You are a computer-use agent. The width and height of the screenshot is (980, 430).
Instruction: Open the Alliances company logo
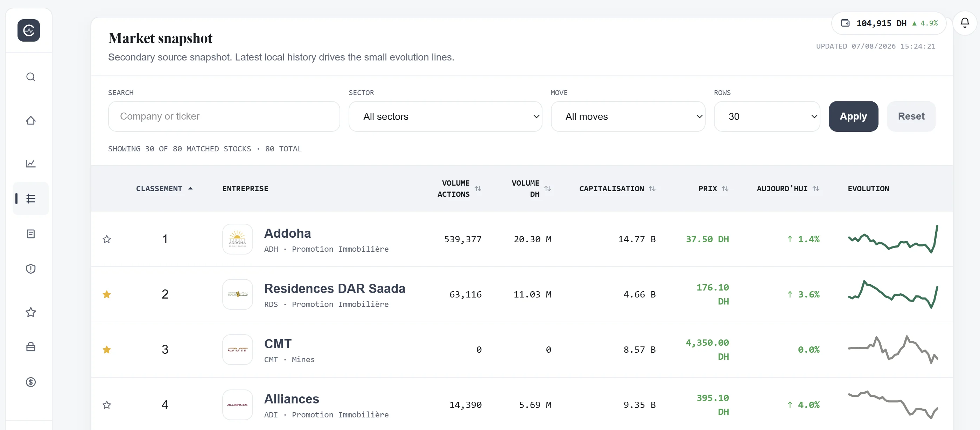[237, 405]
